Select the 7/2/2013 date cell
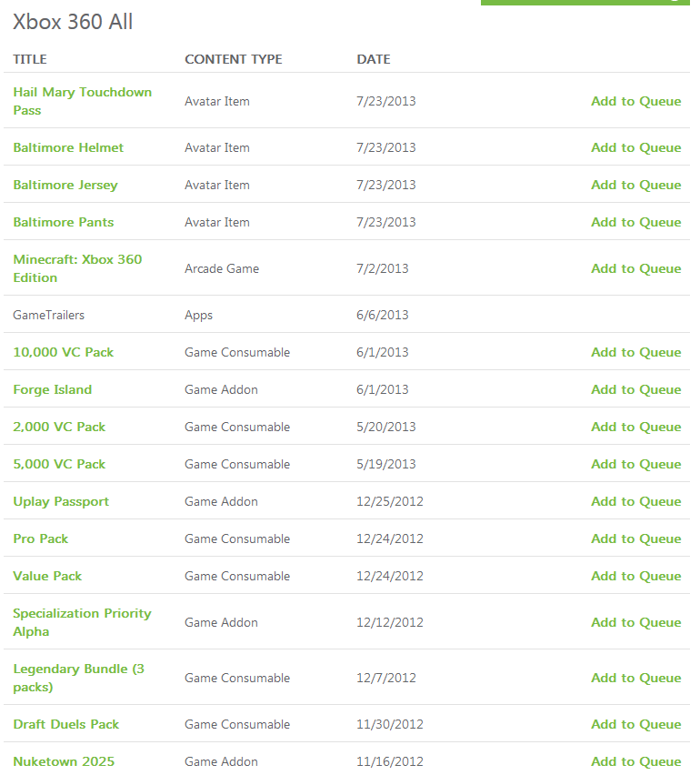This screenshot has height=775, width=700. pos(383,268)
